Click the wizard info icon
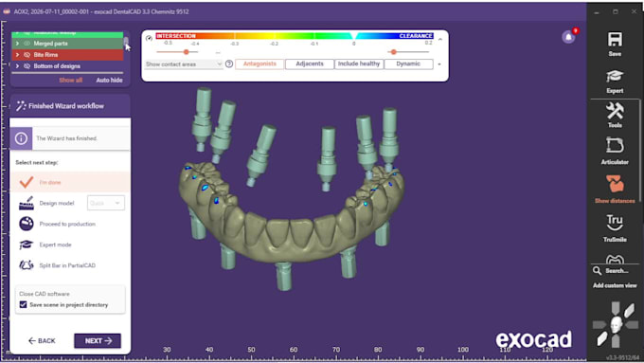644x363 pixels. [x=21, y=138]
